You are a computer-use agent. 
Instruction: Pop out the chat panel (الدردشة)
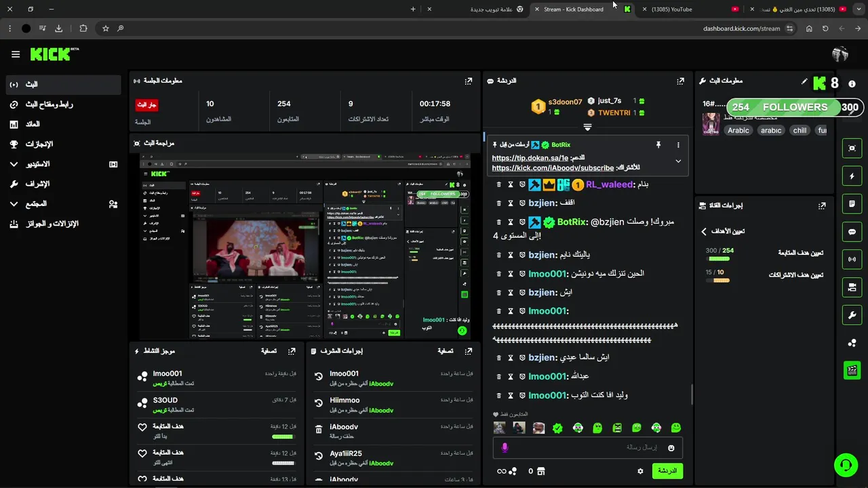[x=681, y=81]
